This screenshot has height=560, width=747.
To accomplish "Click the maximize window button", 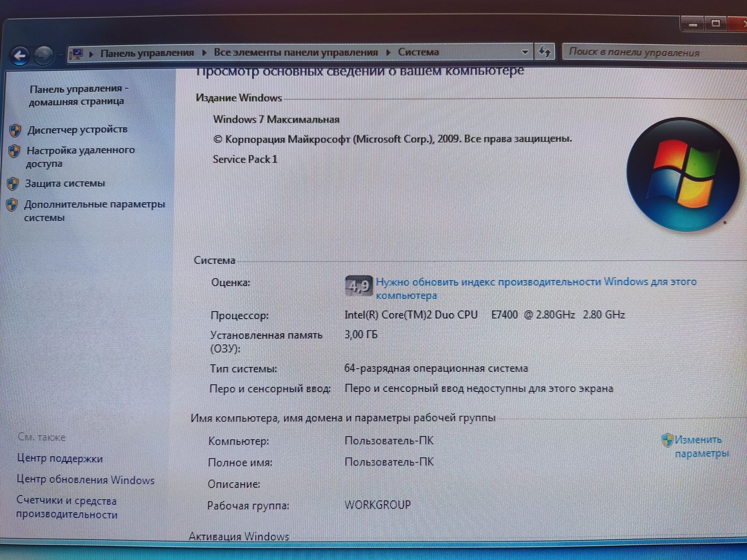I will (716, 24).
